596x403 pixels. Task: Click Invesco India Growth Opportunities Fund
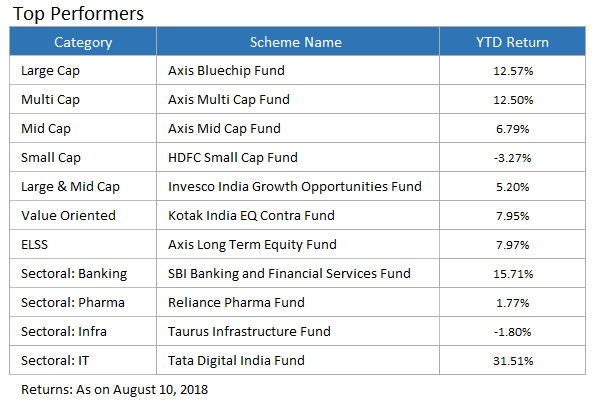(295, 187)
